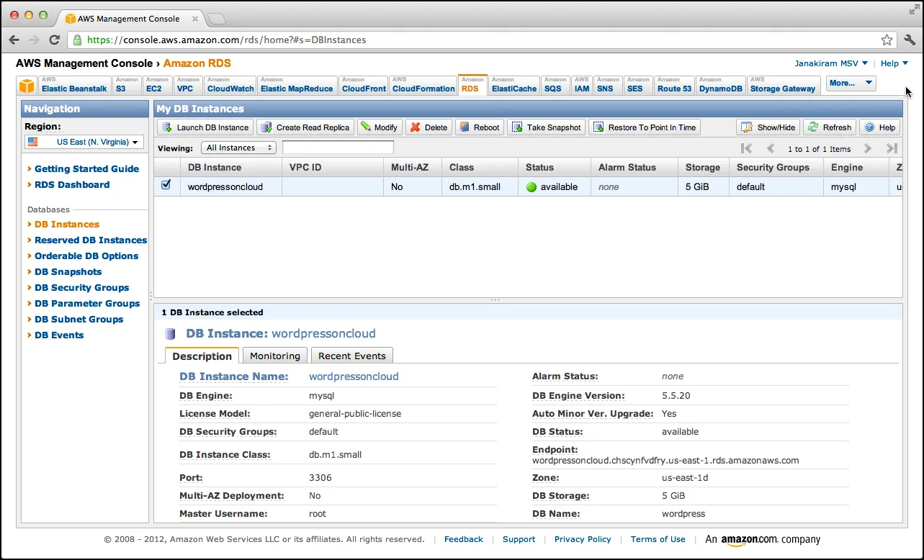Open DB Snapshots in navigation
The width and height of the screenshot is (924, 560).
coord(68,271)
